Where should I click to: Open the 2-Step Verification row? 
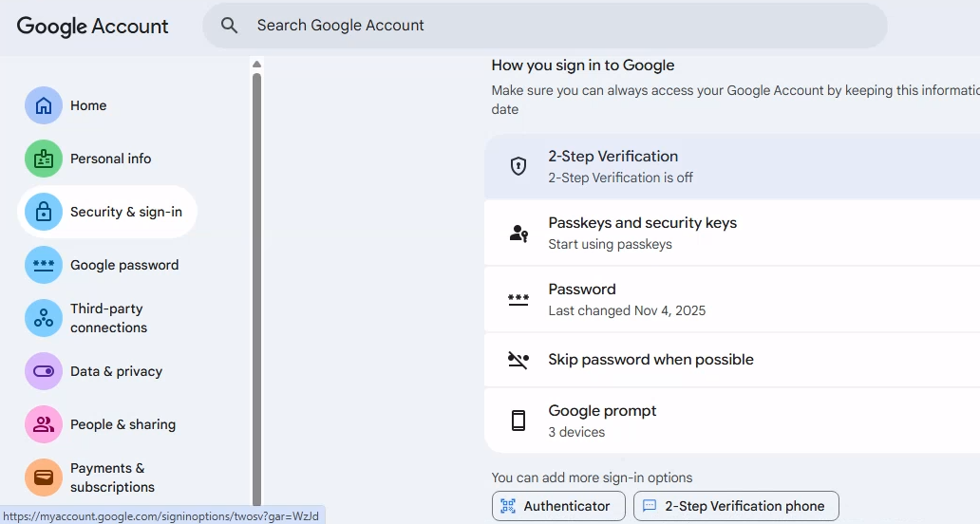[732, 166]
